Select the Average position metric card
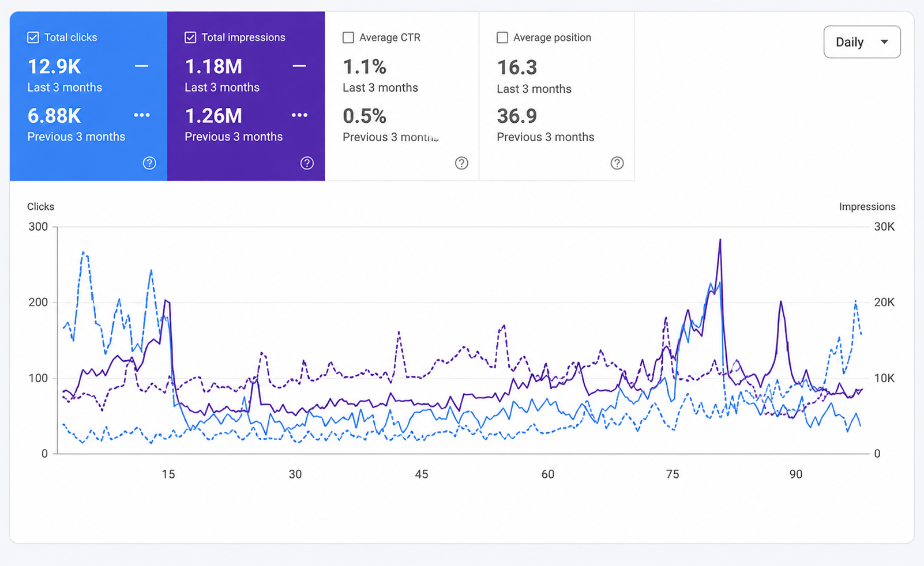The height and width of the screenshot is (566, 924). point(557,96)
